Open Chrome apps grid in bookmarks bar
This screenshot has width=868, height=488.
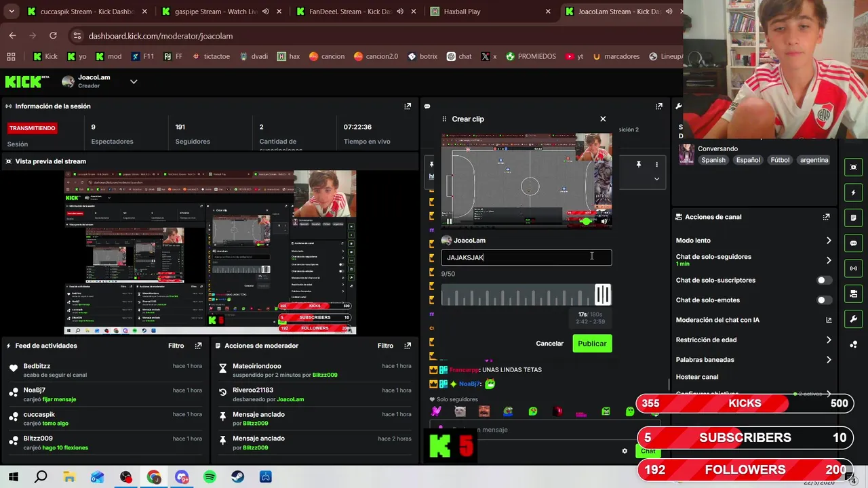point(11,56)
